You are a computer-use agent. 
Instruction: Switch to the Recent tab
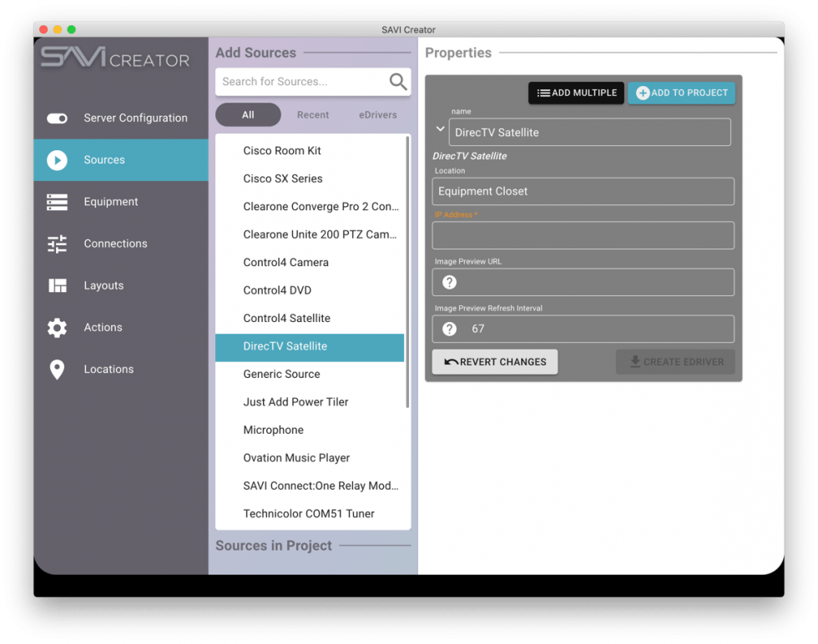[313, 114]
